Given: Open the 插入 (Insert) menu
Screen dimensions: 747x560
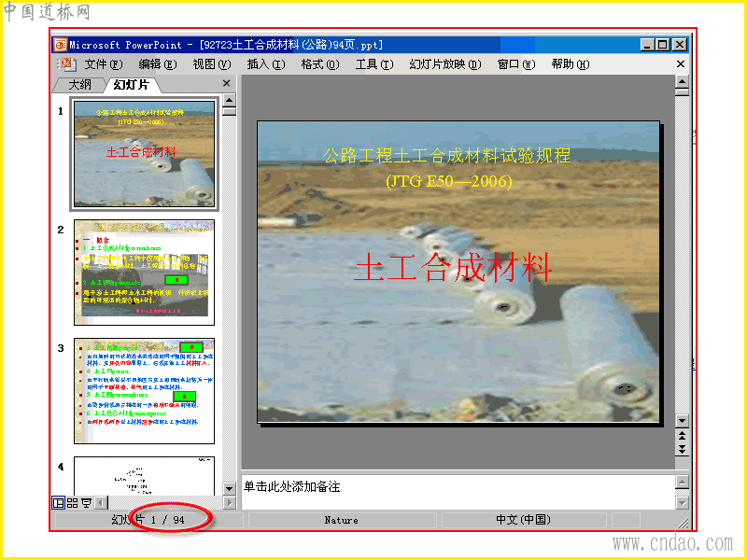Looking at the screenshot, I should (x=266, y=64).
